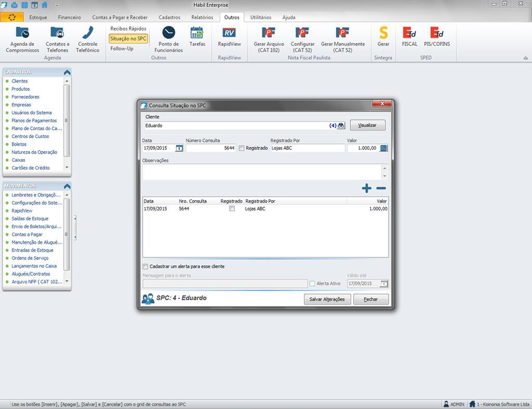Viewport: 532px width, 409px height.
Task: Remove consulta with minus icon
Action: 381,188
